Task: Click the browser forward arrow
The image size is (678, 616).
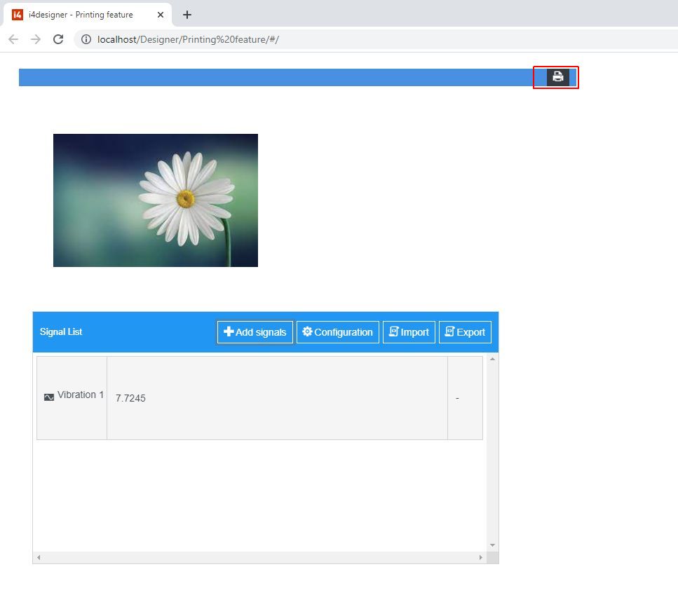Action: tap(36, 39)
